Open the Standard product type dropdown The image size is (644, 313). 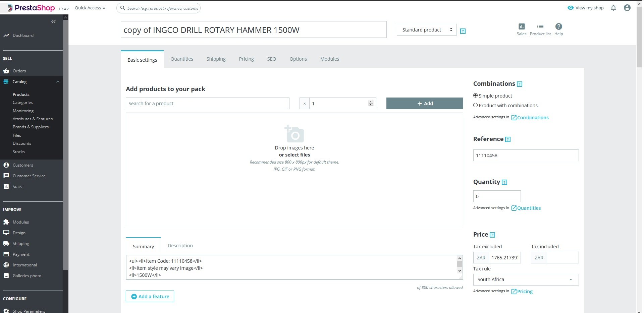point(427,30)
